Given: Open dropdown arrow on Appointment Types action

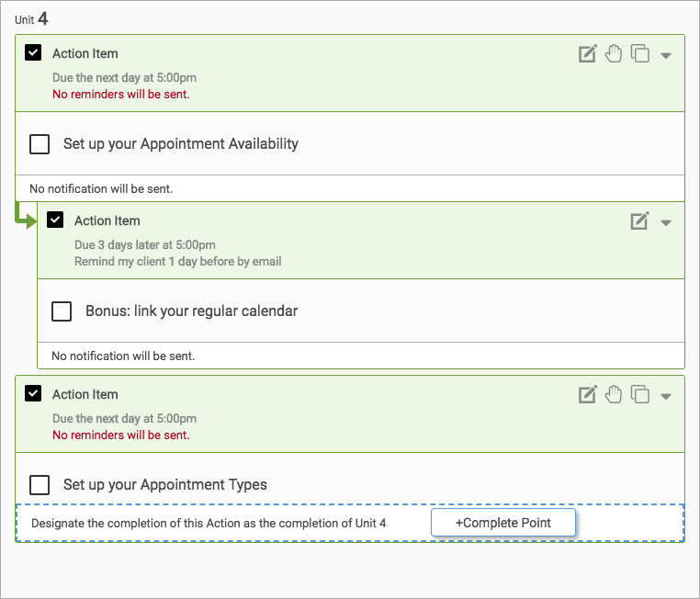Looking at the screenshot, I should click(x=666, y=396).
